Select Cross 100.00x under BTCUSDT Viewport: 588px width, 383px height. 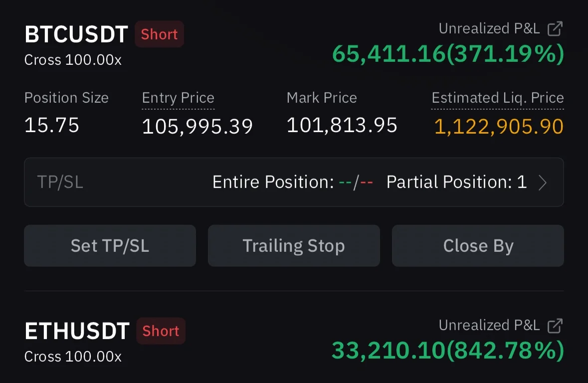click(73, 60)
